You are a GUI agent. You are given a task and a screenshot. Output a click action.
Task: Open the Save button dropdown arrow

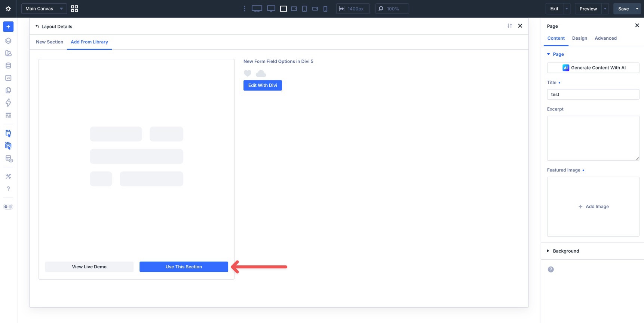pyautogui.click(x=637, y=9)
